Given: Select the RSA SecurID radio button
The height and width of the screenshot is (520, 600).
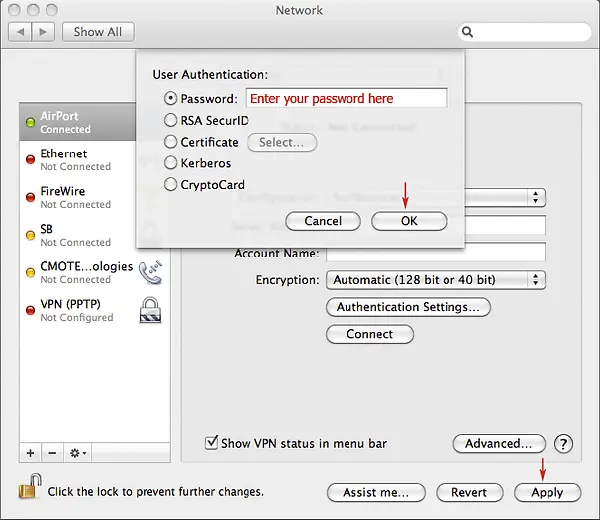Looking at the screenshot, I should tap(170, 120).
